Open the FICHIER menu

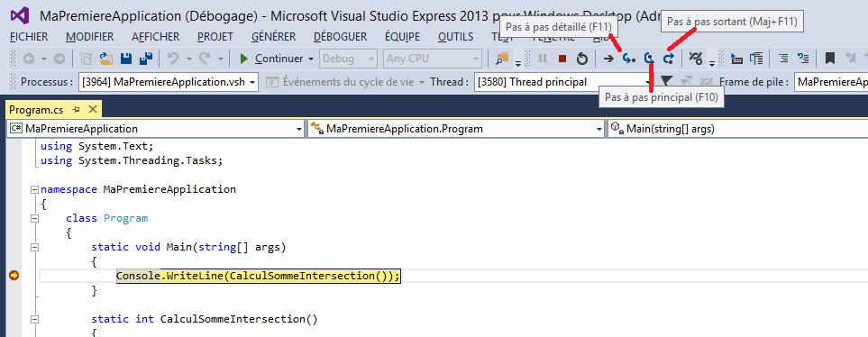(x=29, y=37)
